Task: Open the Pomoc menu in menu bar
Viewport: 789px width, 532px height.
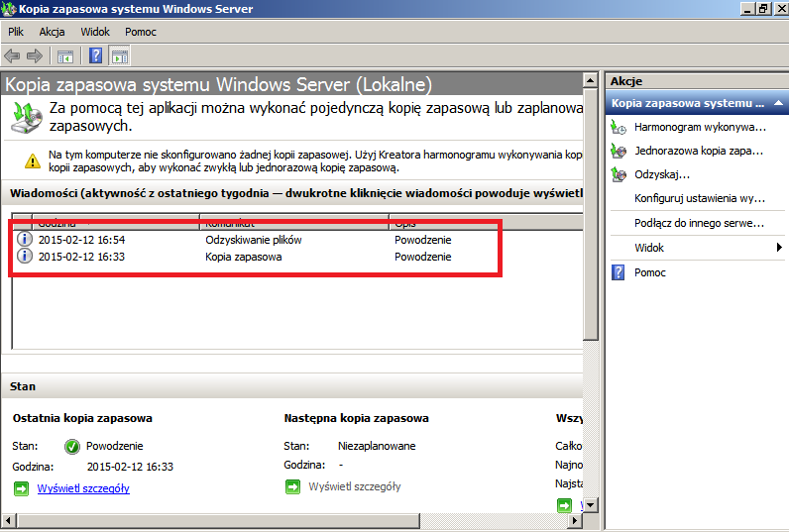Action: 141,32
